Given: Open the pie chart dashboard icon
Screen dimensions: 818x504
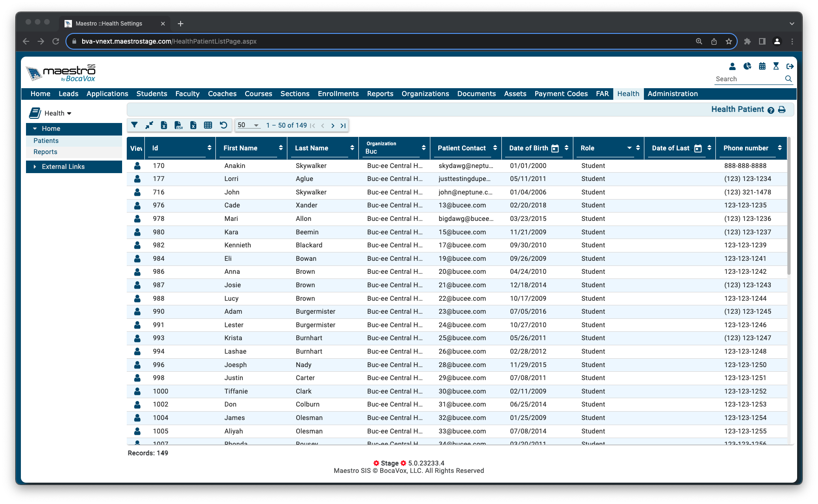Looking at the screenshot, I should click(747, 66).
